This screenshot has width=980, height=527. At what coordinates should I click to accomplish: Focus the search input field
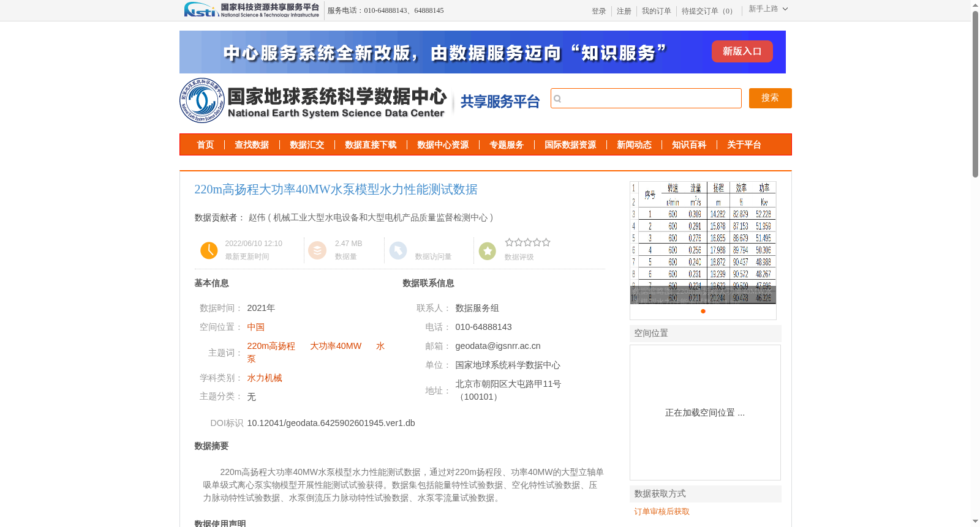click(x=646, y=98)
